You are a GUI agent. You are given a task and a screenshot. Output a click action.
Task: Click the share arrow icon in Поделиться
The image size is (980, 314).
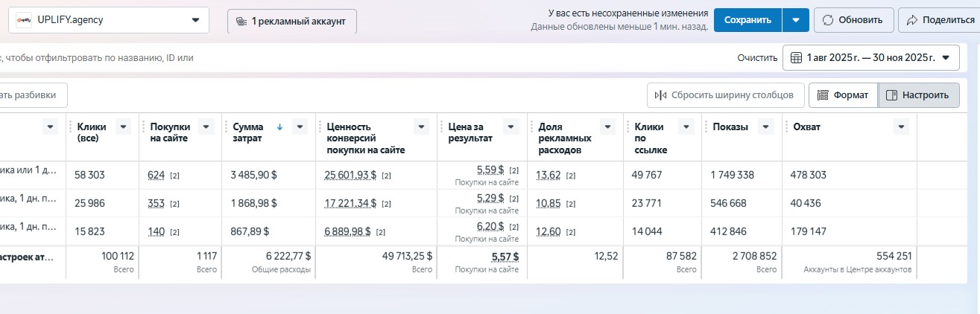(x=912, y=20)
